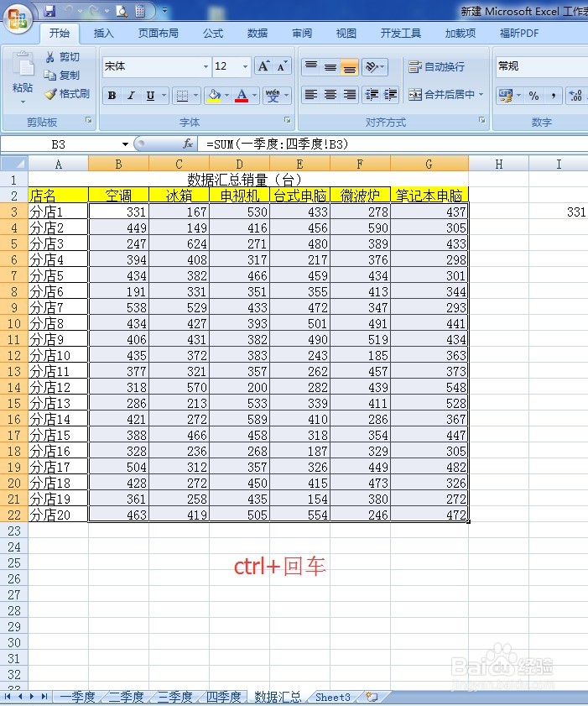Jump to first sheet navigation arrow
588x706 pixels.
point(8,697)
